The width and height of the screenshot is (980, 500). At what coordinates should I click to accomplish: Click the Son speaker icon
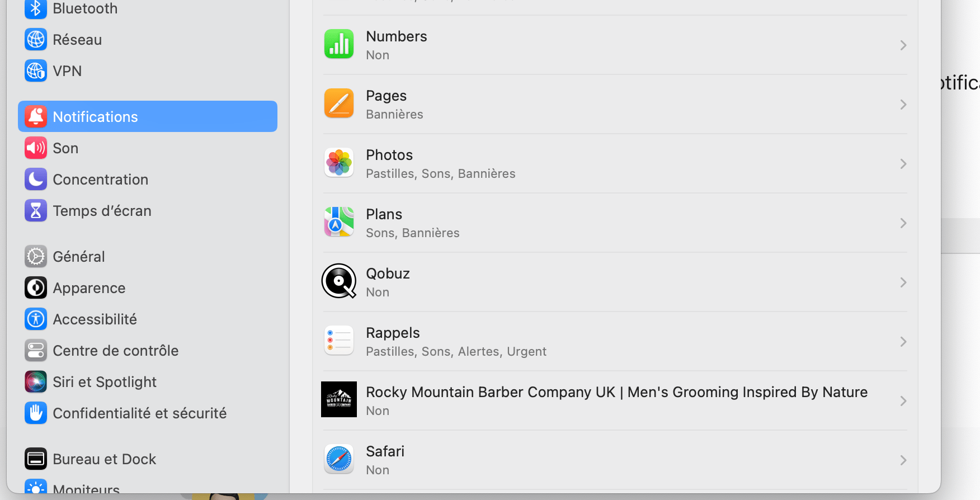(x=36, y=148)
